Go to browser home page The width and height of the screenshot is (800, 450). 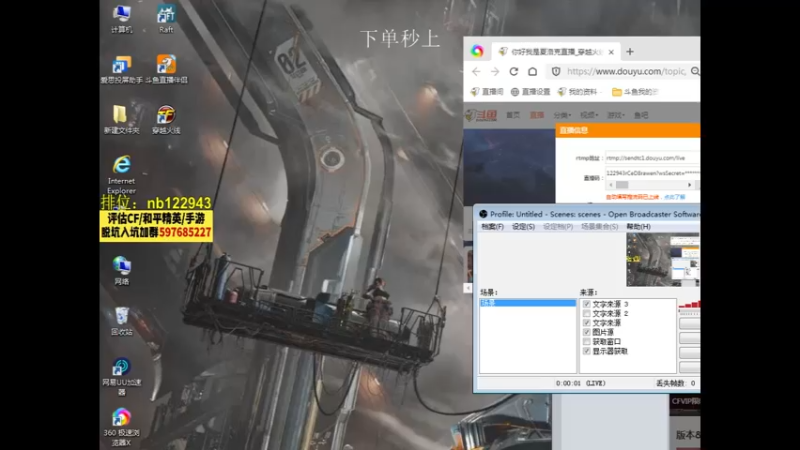point(533,71)
